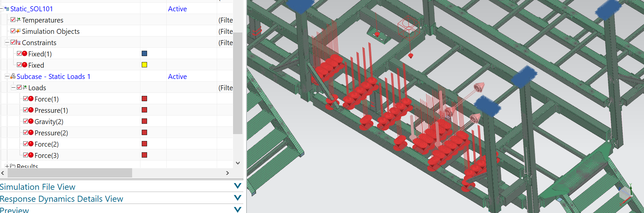
Task: Click the yellow color swatch for Fixed
Action: [144, 65]
